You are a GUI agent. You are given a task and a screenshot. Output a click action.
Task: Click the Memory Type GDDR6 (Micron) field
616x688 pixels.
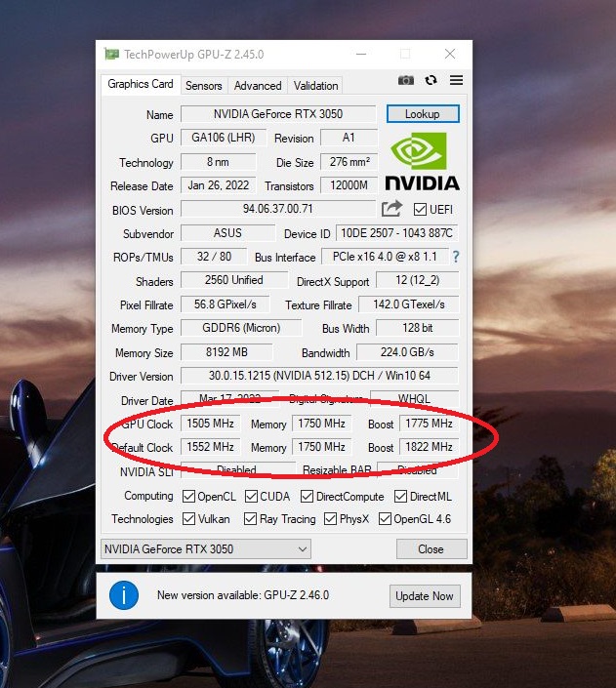[x=241, y=328]
